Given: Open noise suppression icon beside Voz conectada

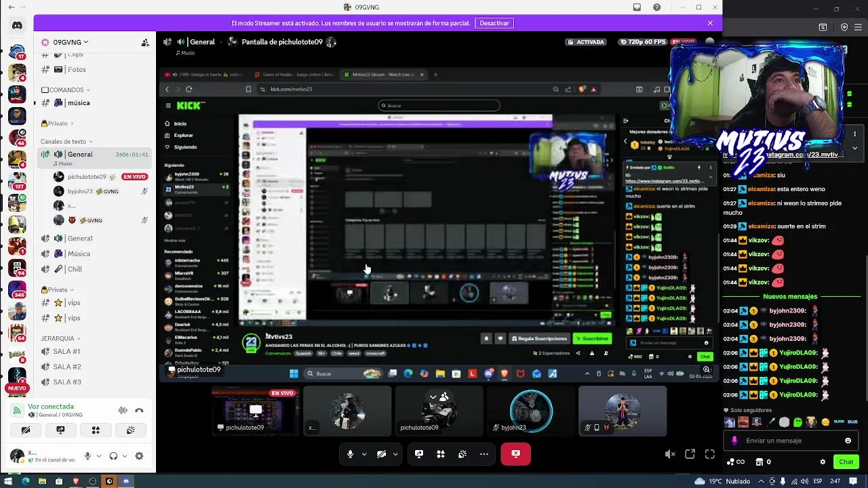Looking at the screenshot, I should (123, 410).
